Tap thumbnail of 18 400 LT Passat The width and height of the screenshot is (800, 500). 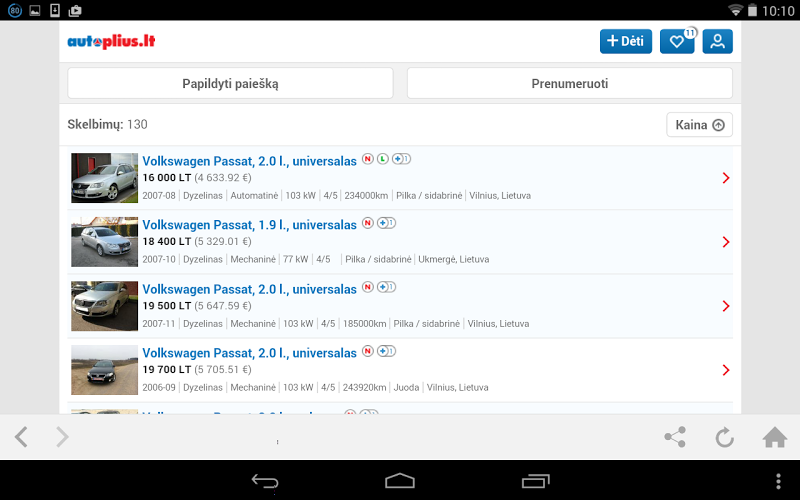(105, 242)
